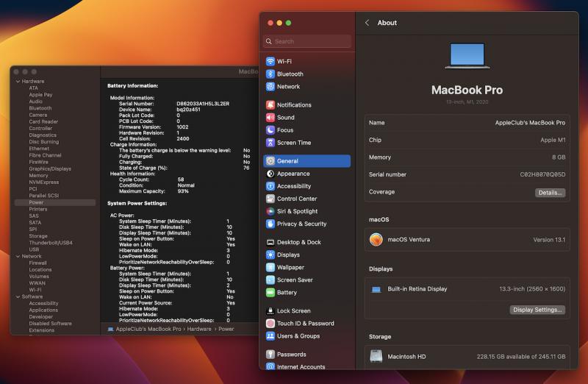Click the Focus moon icon
This screenshot has width=588, height=384.
(270, 130)
